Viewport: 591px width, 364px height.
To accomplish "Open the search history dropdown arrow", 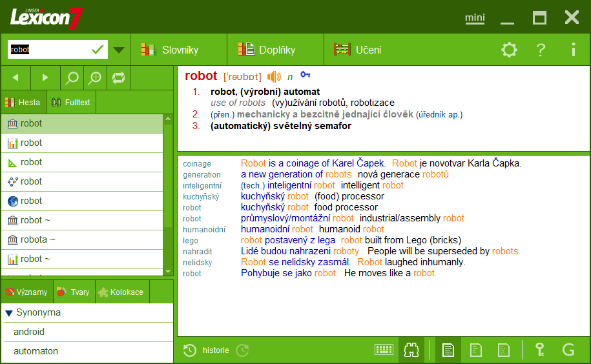I will [x=119, y=50].
